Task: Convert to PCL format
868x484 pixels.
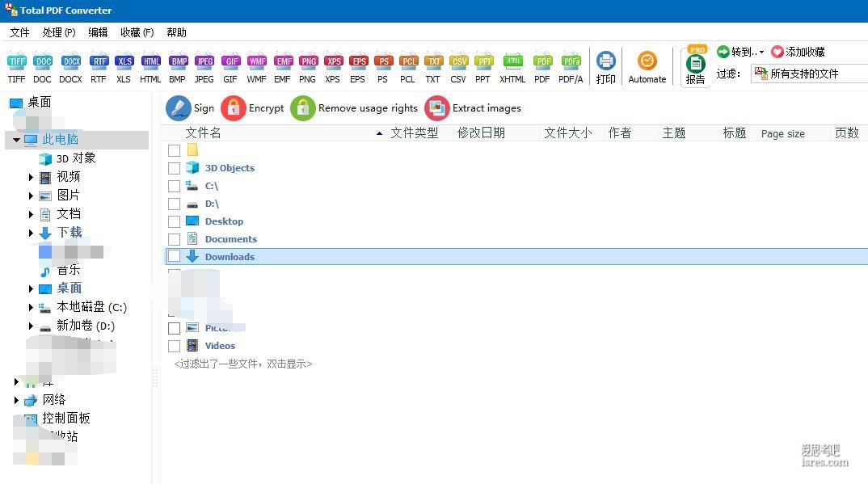Action: [x=408, y=68]
